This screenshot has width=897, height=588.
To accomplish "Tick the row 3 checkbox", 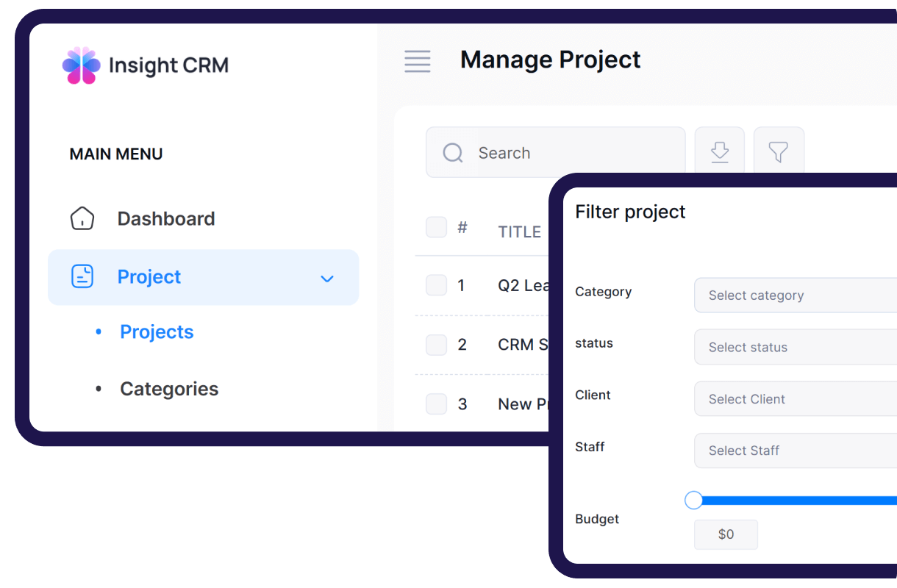I will 437,404.
